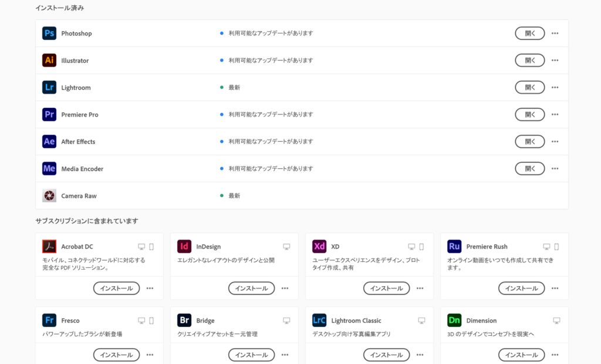Click the desktop platform icon on Fresco card
This screenshot has height=364, width=601.
pos(141,321)
